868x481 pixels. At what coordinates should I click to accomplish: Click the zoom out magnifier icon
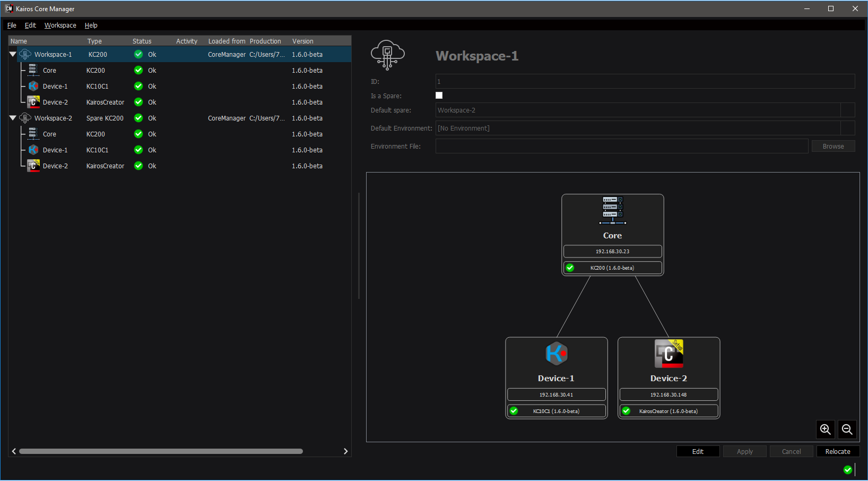pyautogui.click(x=847, y=430)
